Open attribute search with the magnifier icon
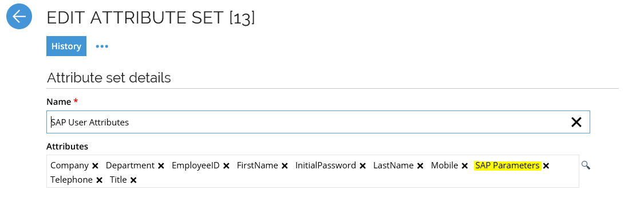The height and width of the screenshot is (209, 644). (x=586, y=165)
